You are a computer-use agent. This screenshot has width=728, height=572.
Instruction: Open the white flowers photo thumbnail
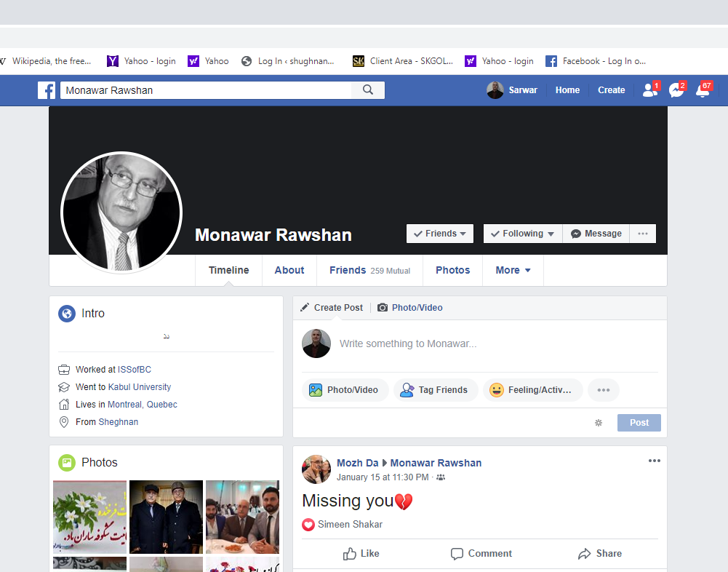click(x=89, y=517)
